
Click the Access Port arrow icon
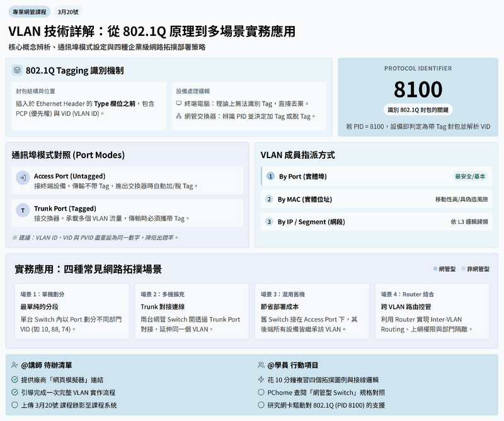click(x=23, y=179)
